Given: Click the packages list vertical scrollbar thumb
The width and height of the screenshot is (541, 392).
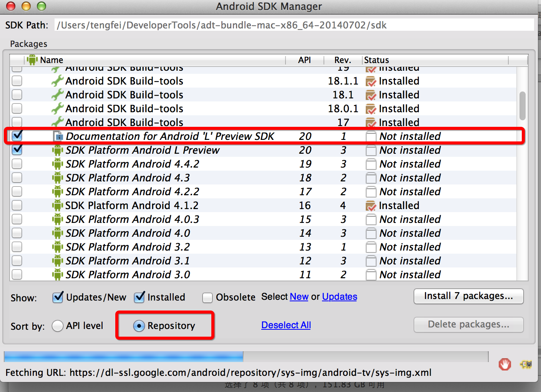Looking at the screenshot, I should point(522,106).
